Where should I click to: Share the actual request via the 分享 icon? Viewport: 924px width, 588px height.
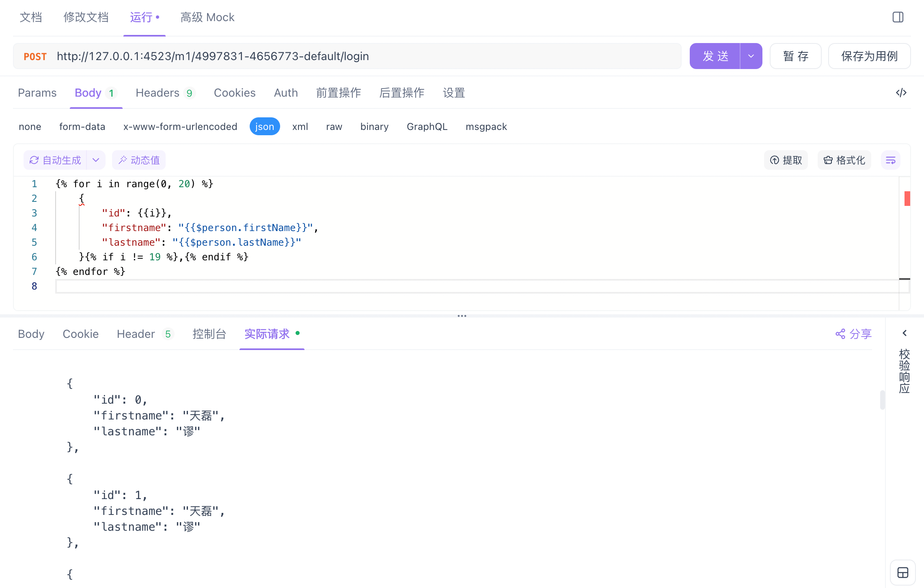click(853, 334)
